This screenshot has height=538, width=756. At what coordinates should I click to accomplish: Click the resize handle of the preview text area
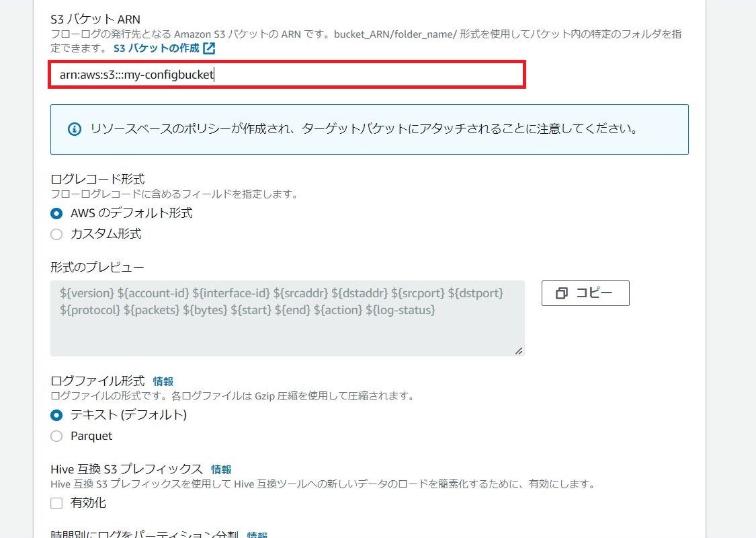pyautogui.click(x=519, y=351)
